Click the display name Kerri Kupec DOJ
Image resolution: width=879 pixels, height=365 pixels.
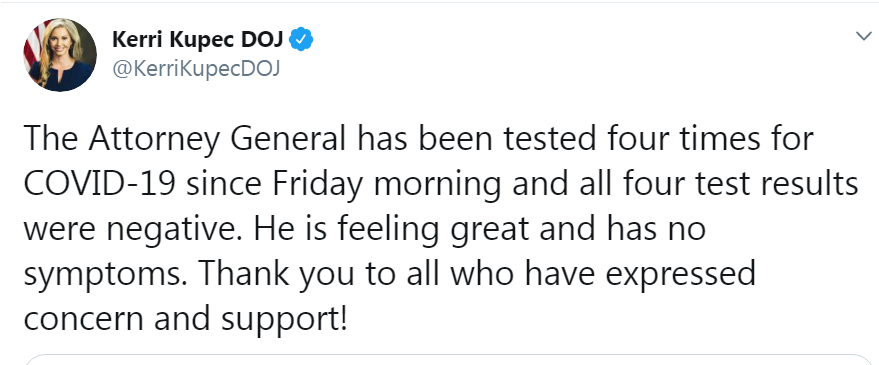[x=199, y=40]
